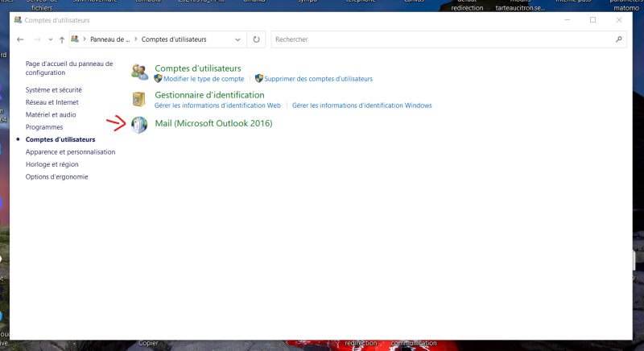The image size is (644, 351).
Task: Expand the address bar history dropdown
Action: [237, 39]
